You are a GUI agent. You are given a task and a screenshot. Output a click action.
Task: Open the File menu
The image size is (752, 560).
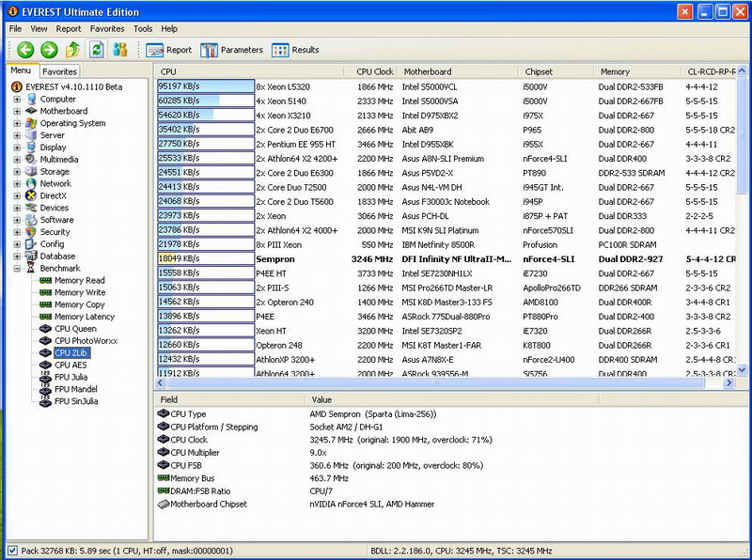point(15,29)
